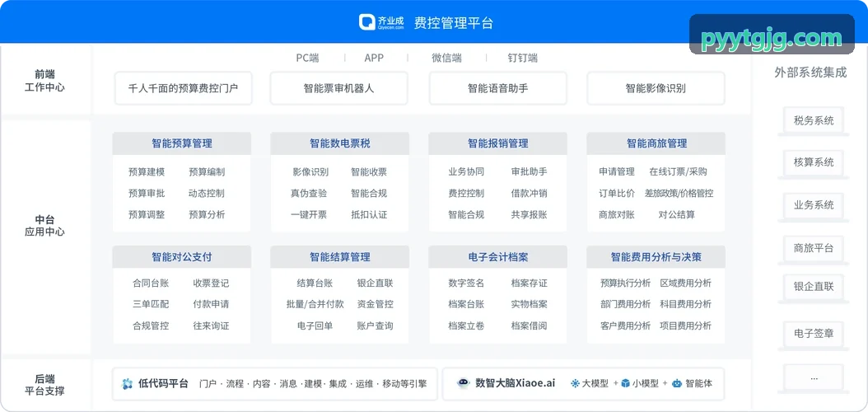This screenshot has width=868, height=412.
Task: Click the 业务协同 item
Action: 466,171
